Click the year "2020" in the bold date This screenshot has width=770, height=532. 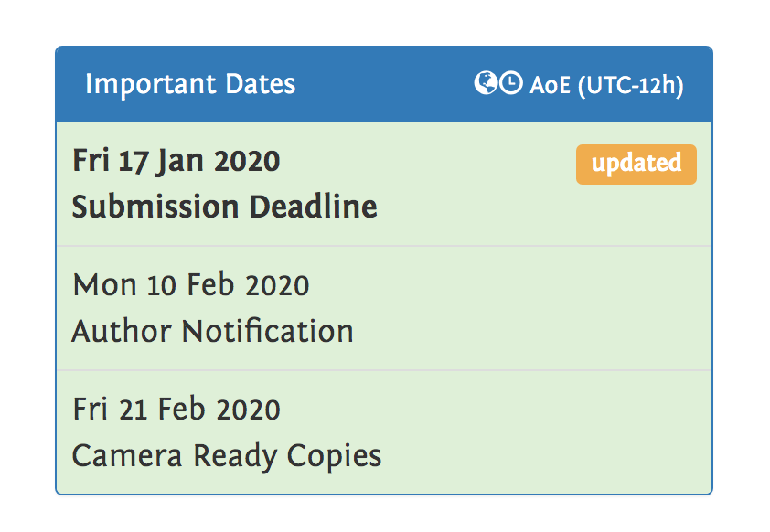247,162
